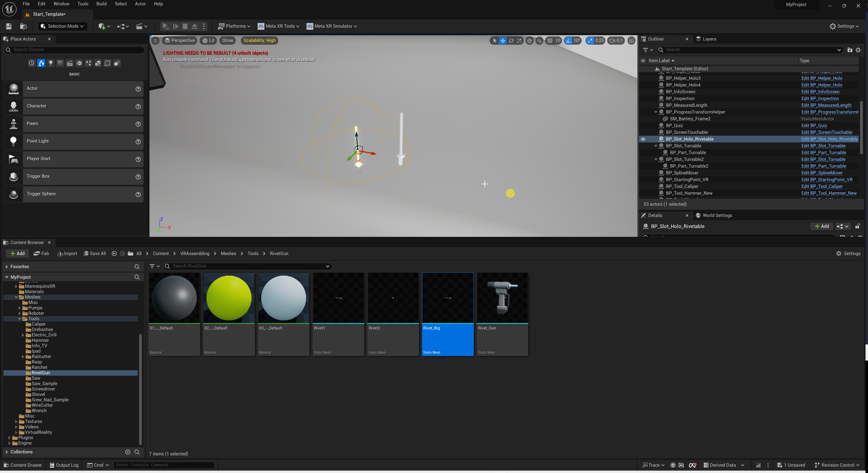The height and width of the screenshot is (473, 868).
Task: Toggle world coordinate system globe icon
Action: 529,40
